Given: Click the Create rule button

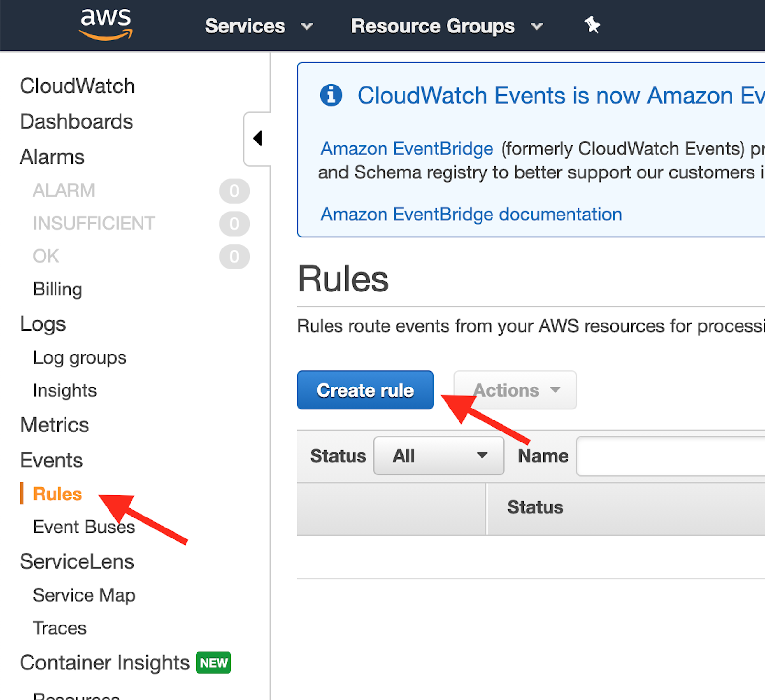Looking at the screenshot, I should click(x=365, y=390).
